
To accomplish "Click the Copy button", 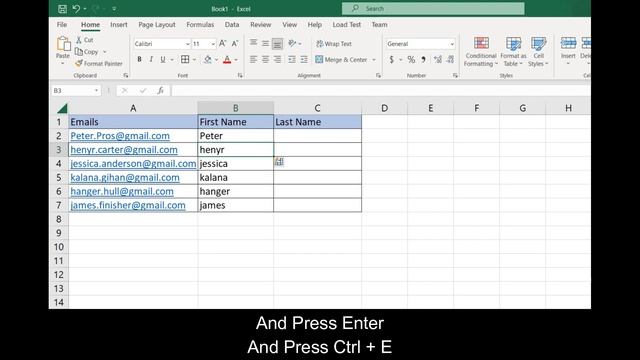I will tap(87, 52).
